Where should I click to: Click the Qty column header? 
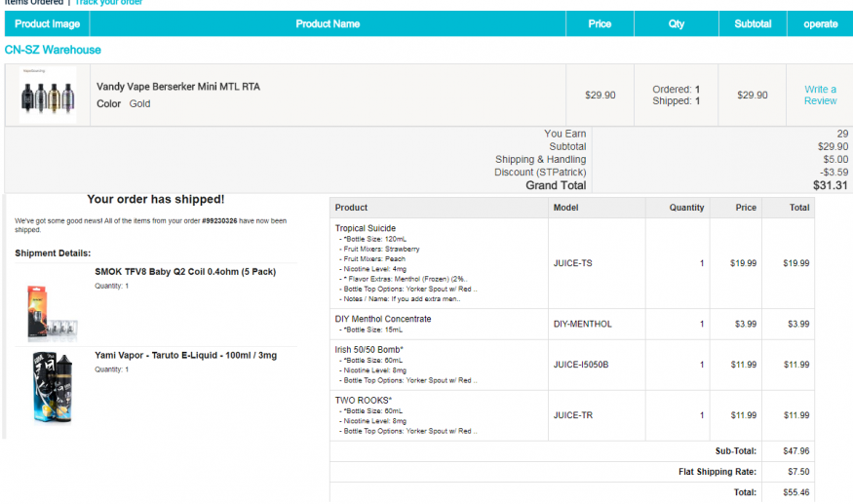click(676, 24)
